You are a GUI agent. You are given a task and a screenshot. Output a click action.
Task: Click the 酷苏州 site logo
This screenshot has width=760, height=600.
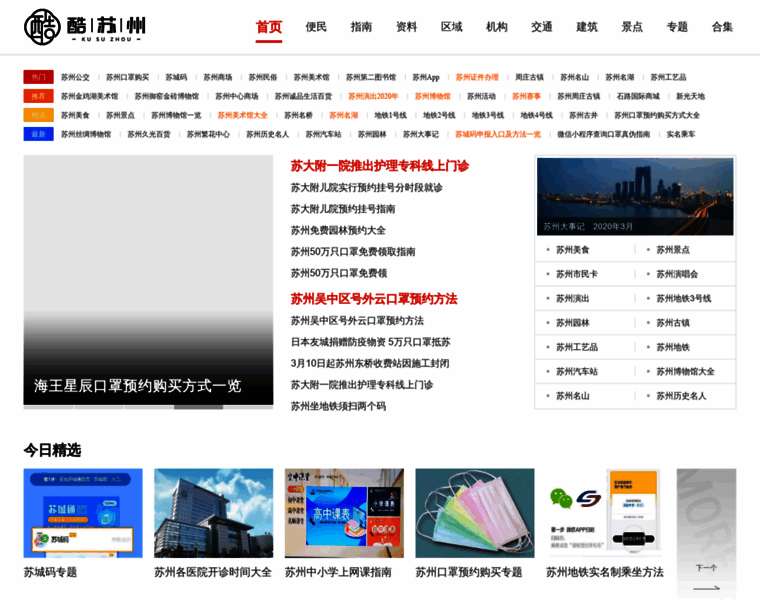tap(85, 27)
